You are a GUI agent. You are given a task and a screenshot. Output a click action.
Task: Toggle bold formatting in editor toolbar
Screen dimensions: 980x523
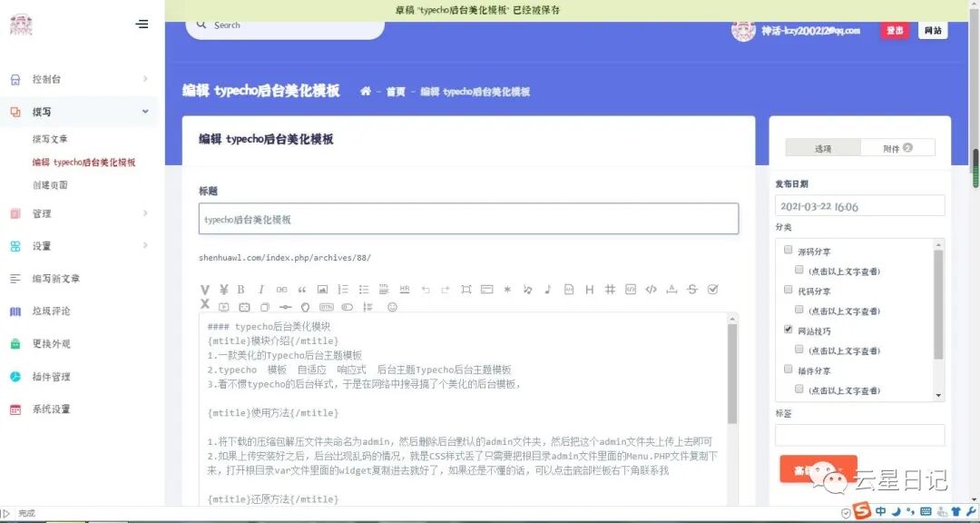[240, 290]
